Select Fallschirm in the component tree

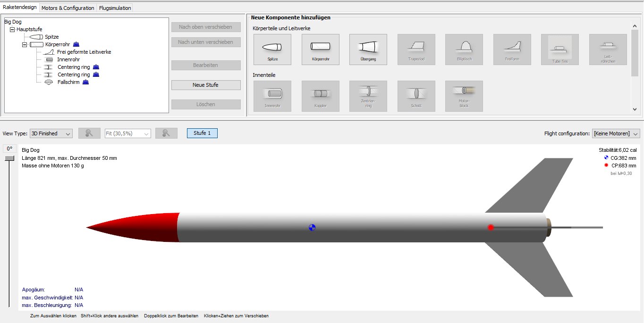coord(68,82)
